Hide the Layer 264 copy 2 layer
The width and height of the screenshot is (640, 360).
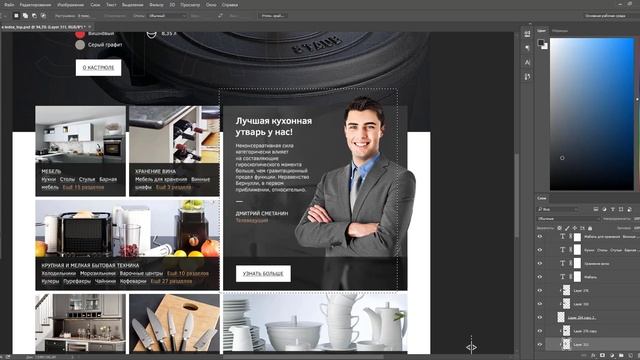[540, 317]
